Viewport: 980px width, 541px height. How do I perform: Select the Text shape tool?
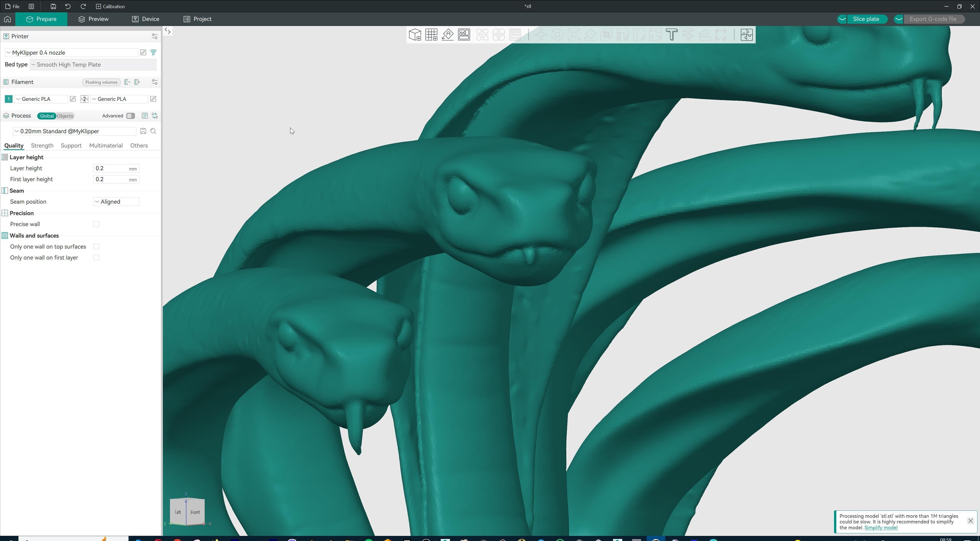click(x=671, y=35)
